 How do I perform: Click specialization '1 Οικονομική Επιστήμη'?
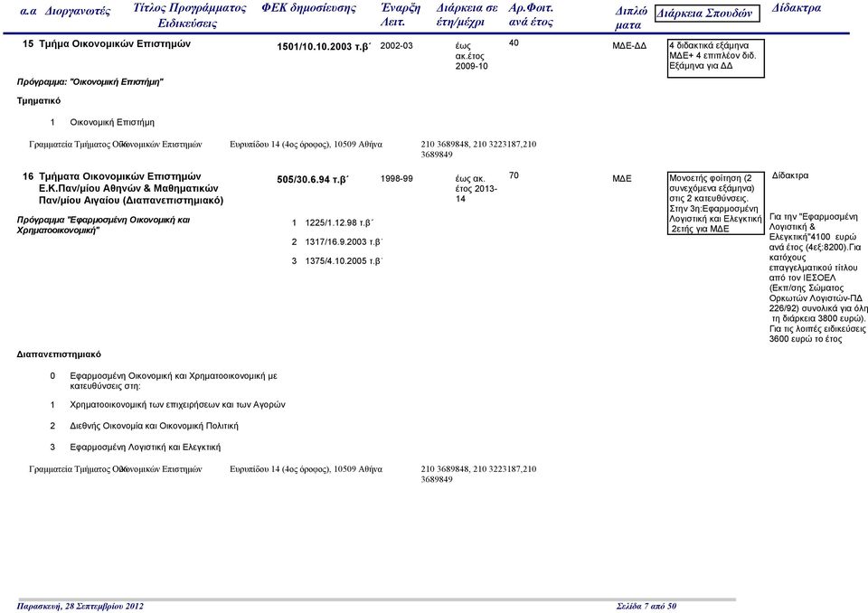pyautogui.click(x=102, y=122)
